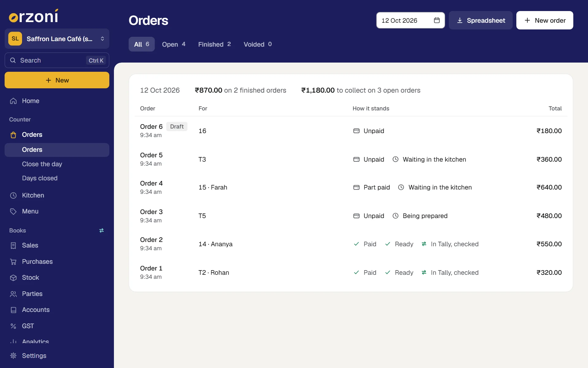Open Sales in Books

pyautogui.click(x=57, y=245)
